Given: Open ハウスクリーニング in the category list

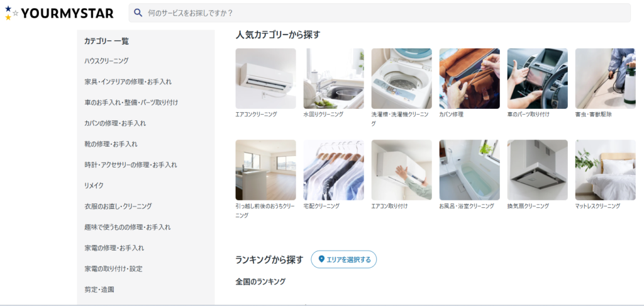Looking at the screenshot, I should click(x=106, y=61).
